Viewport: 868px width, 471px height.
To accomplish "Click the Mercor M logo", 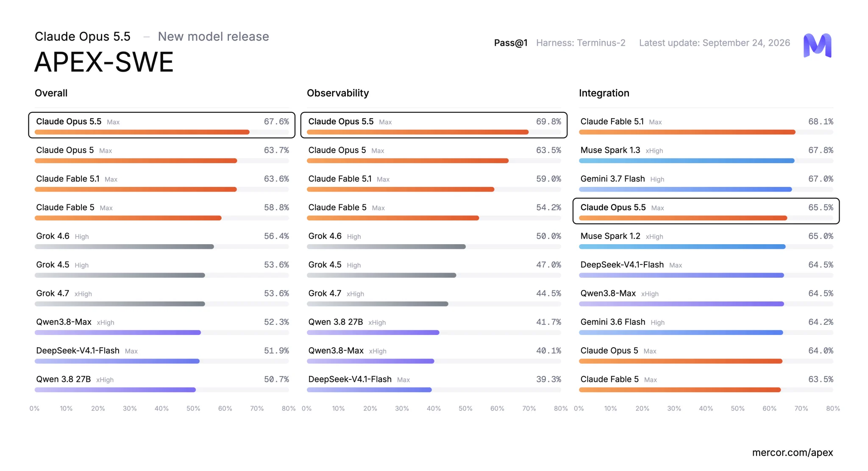I will click(x=817, y=45).
